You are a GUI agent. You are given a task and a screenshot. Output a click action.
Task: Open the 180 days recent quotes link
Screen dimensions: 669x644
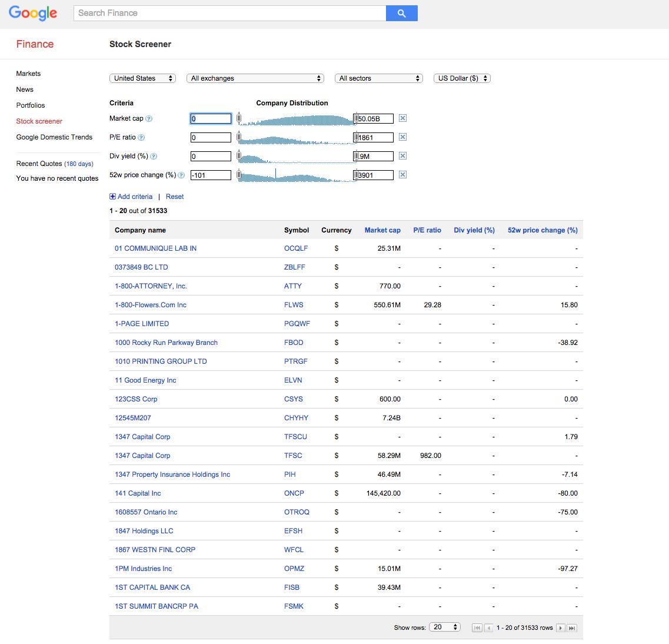[x=79, y=164]
